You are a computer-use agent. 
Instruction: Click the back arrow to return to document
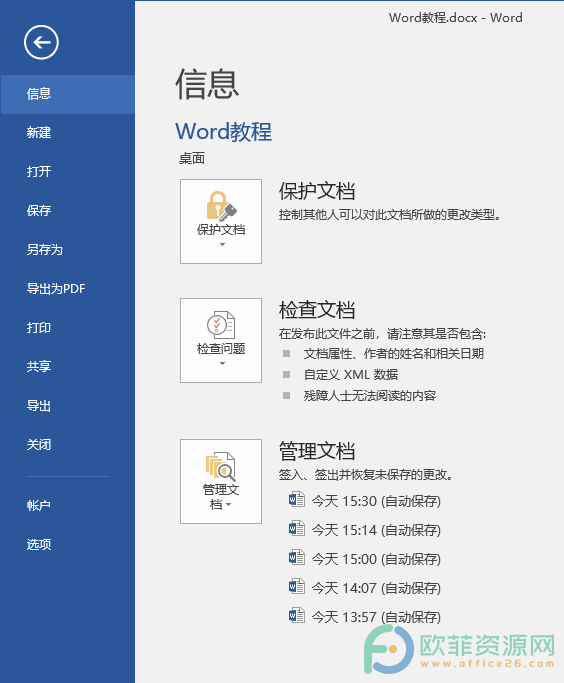(x=41, y=42)
